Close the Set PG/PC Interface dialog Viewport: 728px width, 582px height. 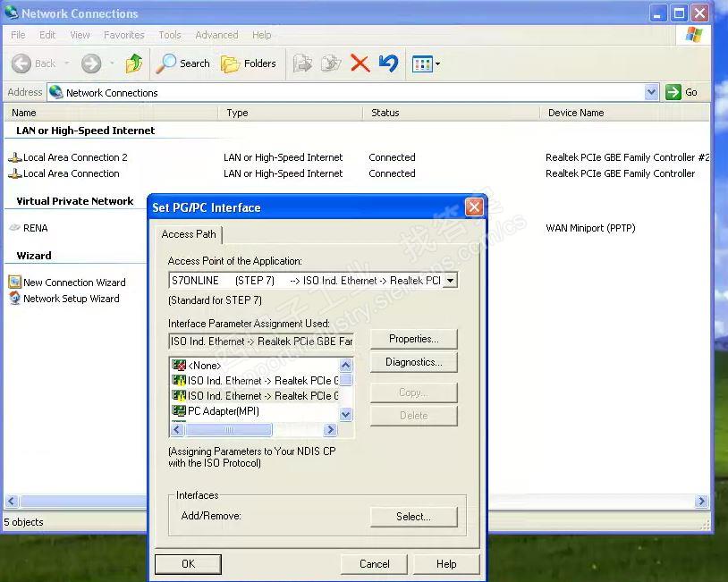(474, 207)
